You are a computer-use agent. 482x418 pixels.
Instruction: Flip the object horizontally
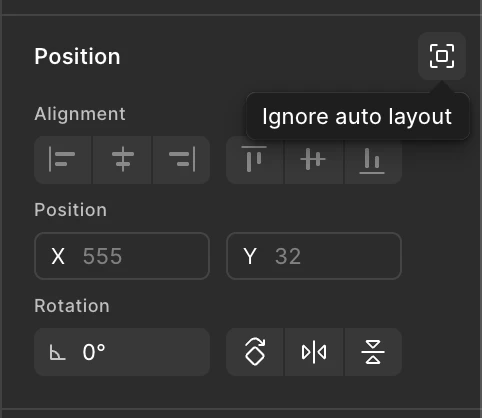click(x=314, y=352)
